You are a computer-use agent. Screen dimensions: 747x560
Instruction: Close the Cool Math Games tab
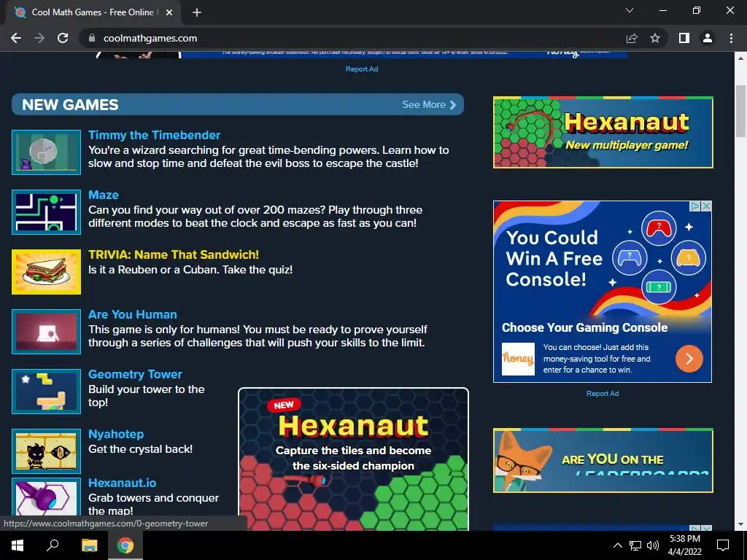point(169,12)
